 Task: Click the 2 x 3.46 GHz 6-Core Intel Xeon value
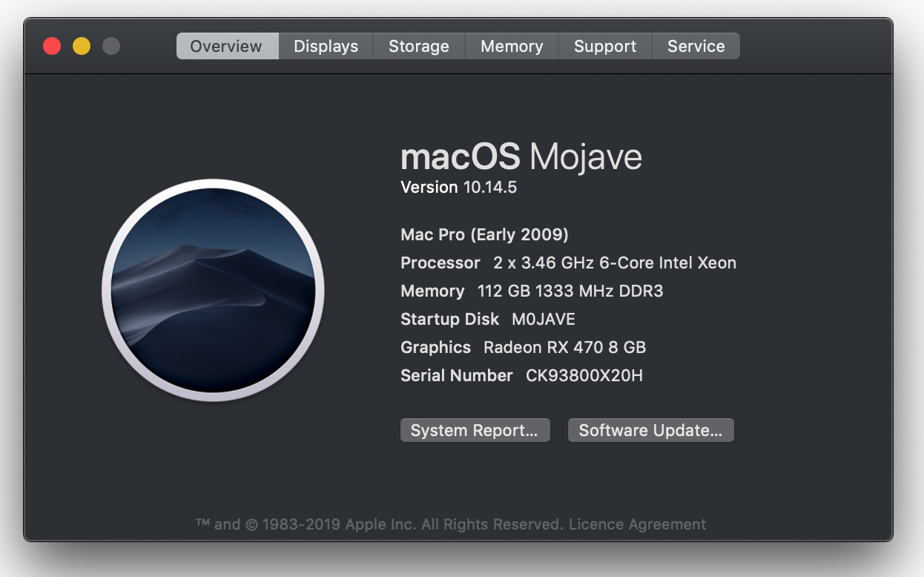[615, 263]
